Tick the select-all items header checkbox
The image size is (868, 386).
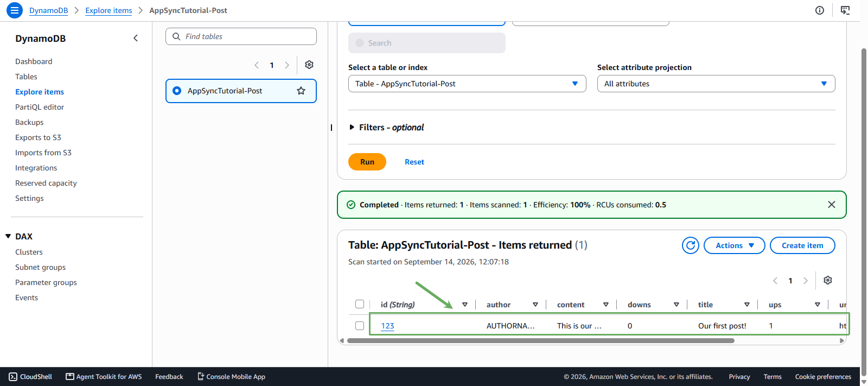point(360,304)
